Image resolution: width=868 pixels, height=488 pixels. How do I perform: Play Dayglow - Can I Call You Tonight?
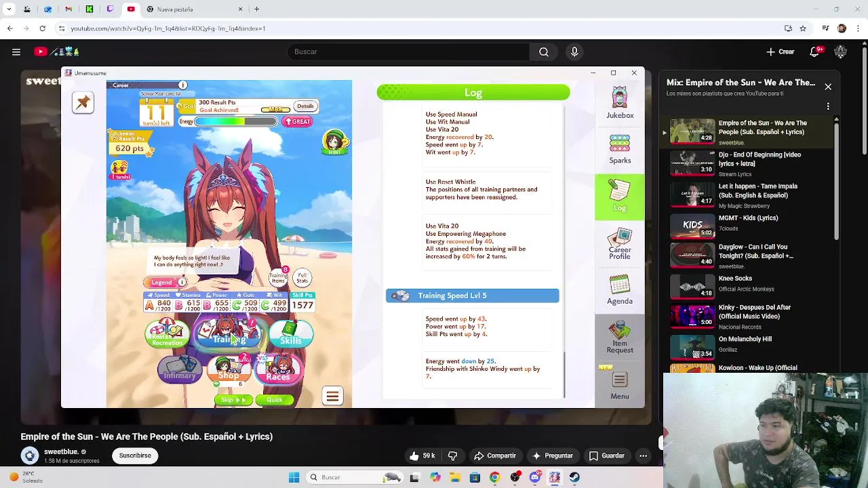point(749,257)
